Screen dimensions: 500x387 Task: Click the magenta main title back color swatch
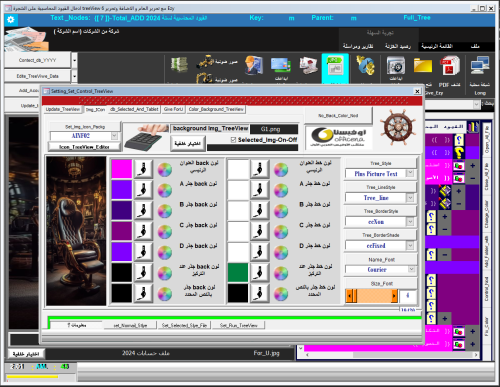tap(122, 169)
